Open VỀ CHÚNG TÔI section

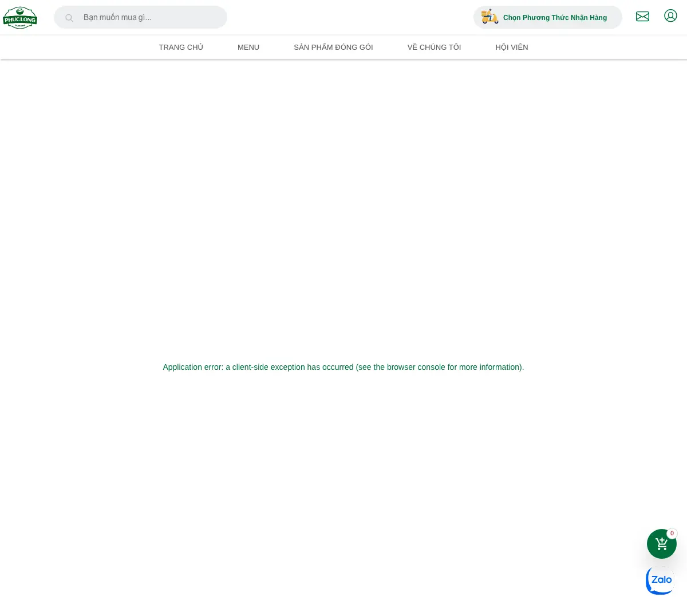coord(434,47)
